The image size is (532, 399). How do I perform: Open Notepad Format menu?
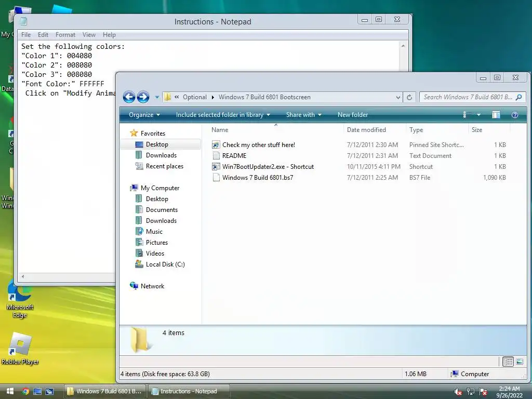[65, 35]
